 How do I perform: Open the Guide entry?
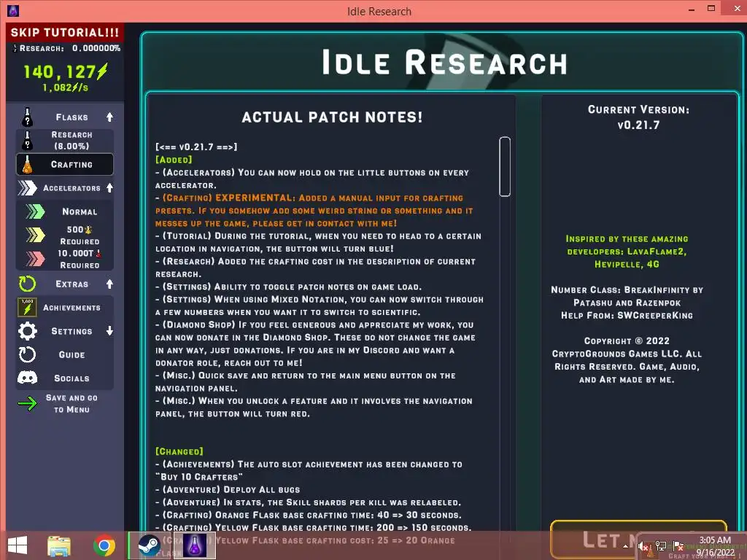point(65,355)
